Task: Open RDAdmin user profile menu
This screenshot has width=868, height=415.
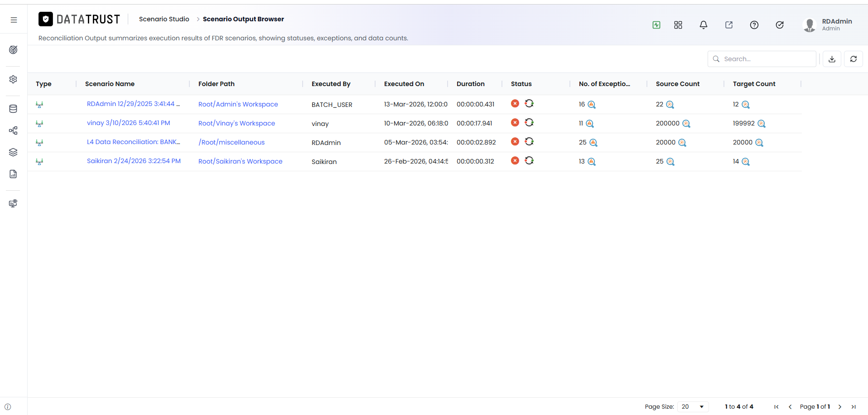Action: click(x=828, y=25)
